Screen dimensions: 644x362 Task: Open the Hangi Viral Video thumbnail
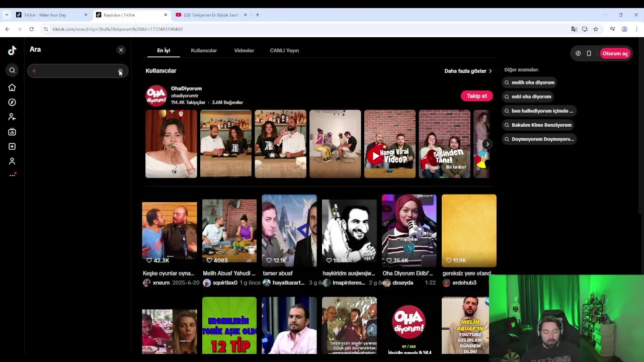[390, 144]
